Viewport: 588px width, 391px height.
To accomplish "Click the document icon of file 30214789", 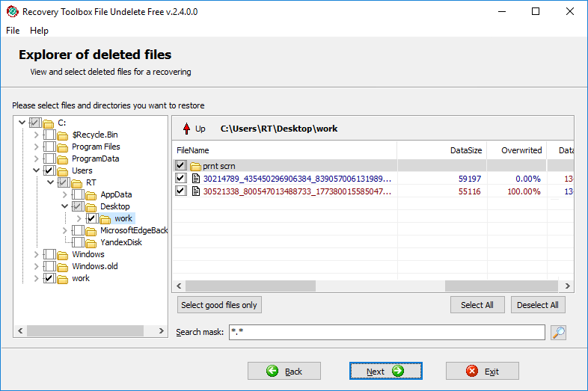I will point(196,179).
